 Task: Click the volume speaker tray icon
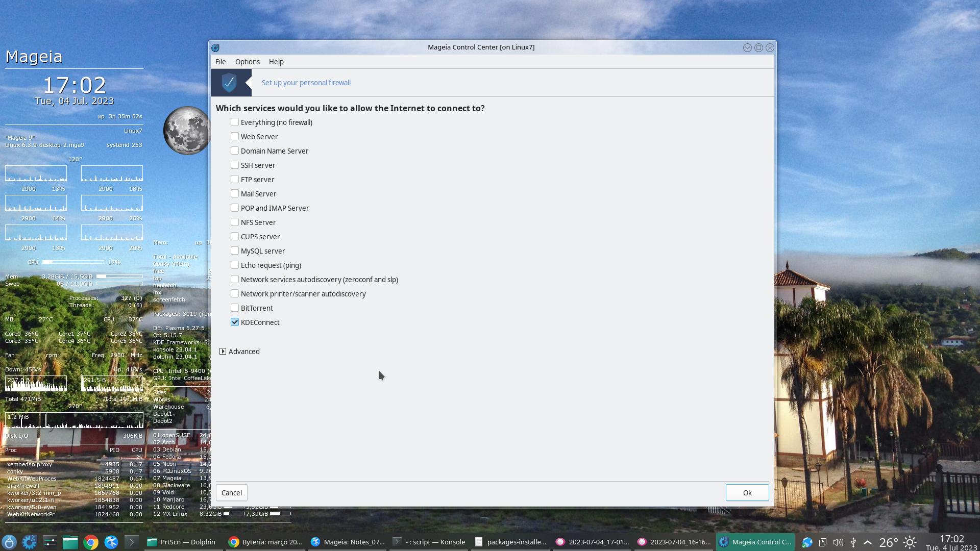[x=838, y=542]
